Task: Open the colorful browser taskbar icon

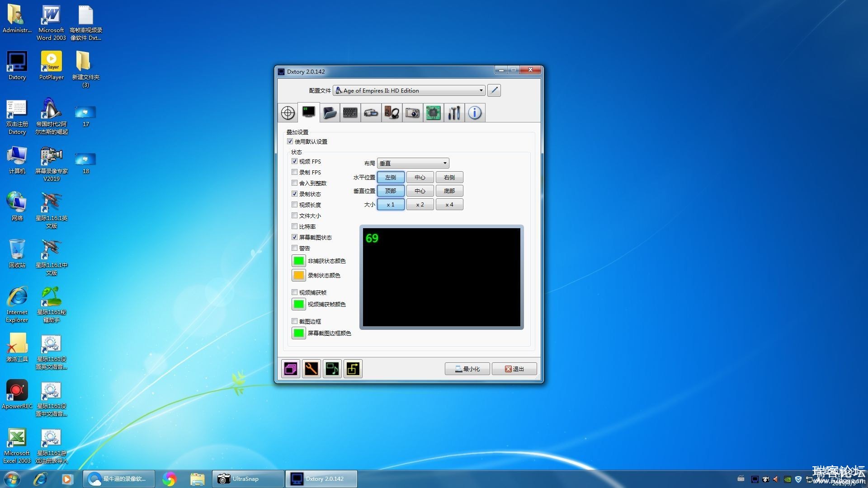Action: pyautogui.click(x=169, y=479)
